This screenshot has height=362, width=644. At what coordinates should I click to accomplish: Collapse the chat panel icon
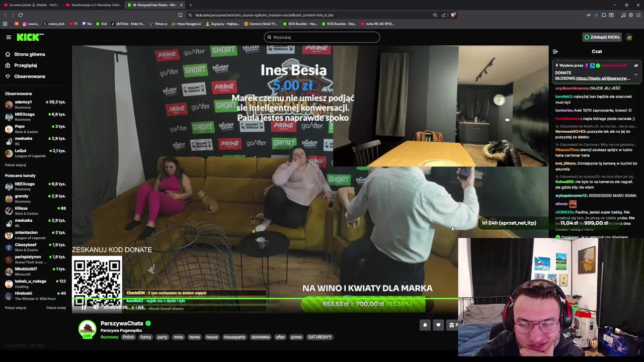tap(555, 51)
